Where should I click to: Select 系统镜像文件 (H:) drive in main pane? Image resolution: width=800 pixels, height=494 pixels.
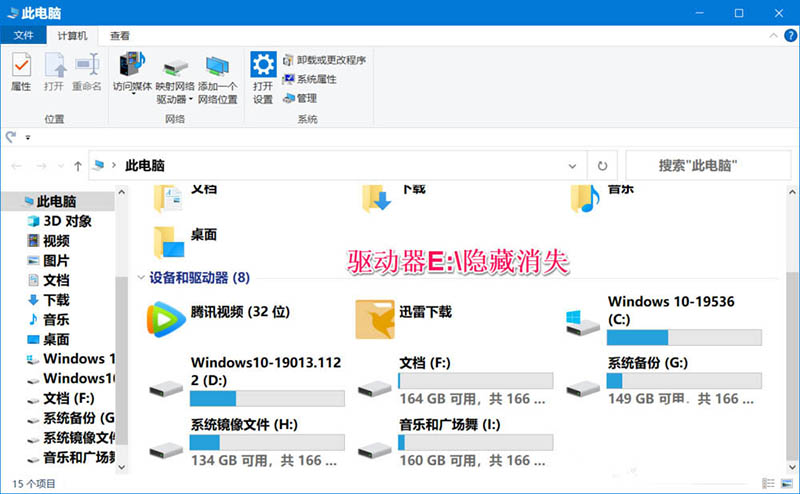(x=246, y=442)
